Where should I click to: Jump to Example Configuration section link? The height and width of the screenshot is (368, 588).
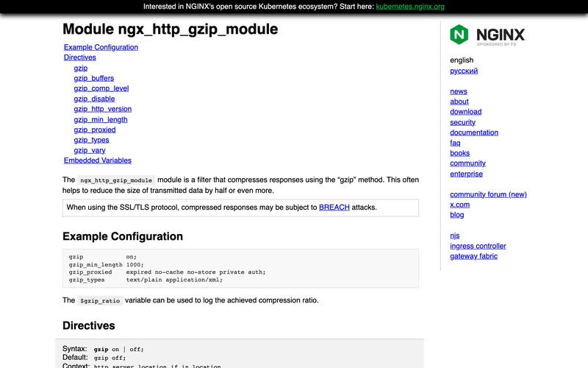click(x=101, y=47)
